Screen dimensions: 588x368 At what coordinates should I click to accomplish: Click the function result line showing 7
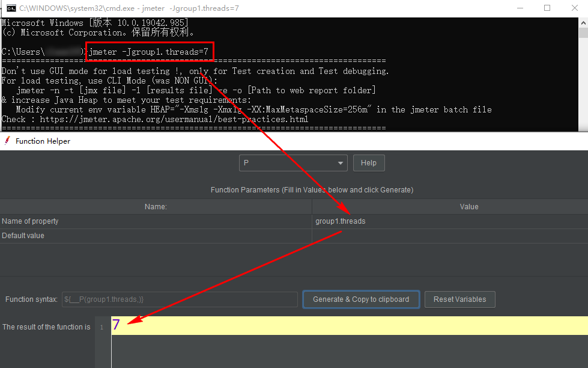click(350, 325)
